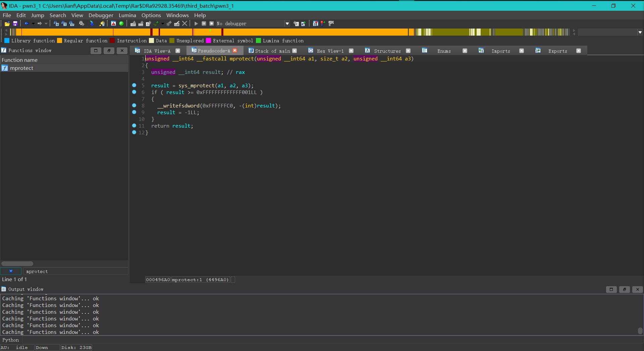
Task: Open the Debugger menu
Action: point(101,15)
